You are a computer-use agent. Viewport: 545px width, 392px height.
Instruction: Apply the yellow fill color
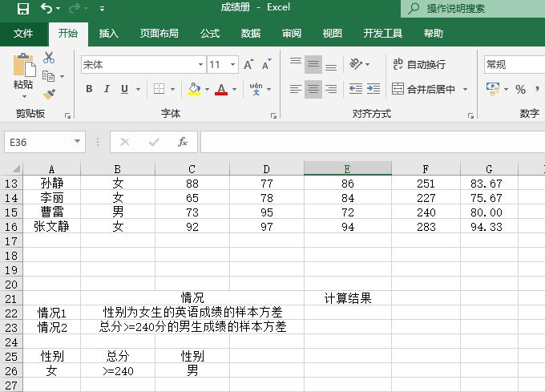(x=194, y=89)
